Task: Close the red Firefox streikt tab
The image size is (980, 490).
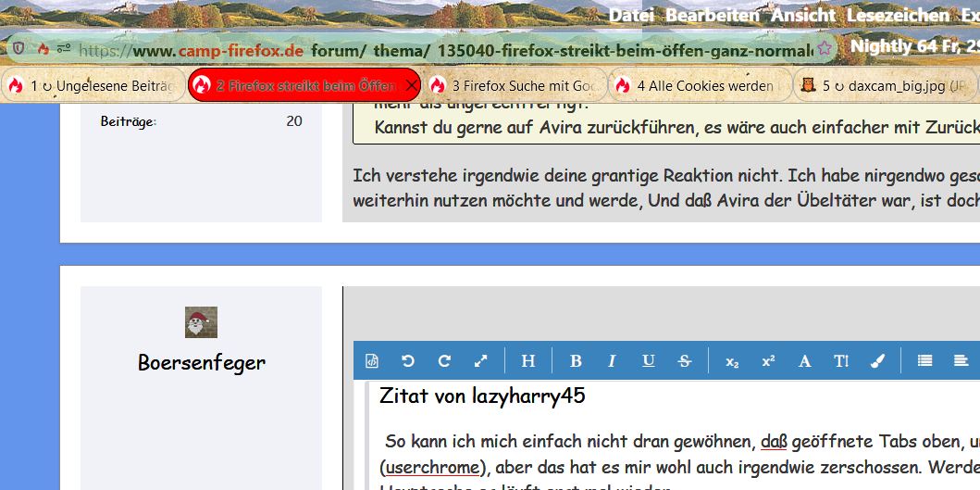Action: [410, 86]
